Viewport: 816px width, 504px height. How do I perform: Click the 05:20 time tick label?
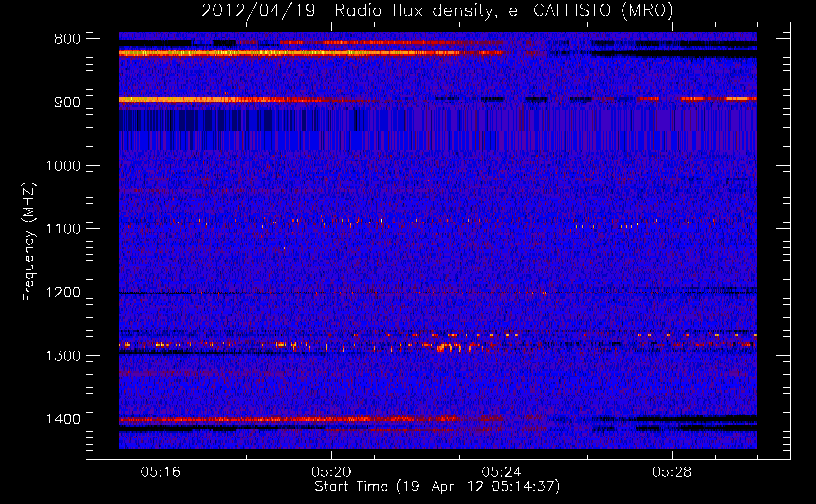331,472
